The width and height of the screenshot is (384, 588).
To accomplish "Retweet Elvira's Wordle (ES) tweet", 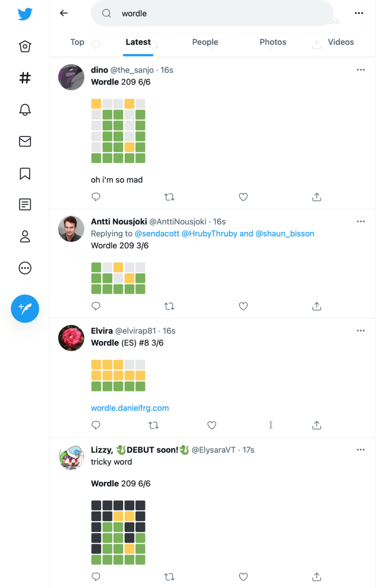I will tap(154, 425).
